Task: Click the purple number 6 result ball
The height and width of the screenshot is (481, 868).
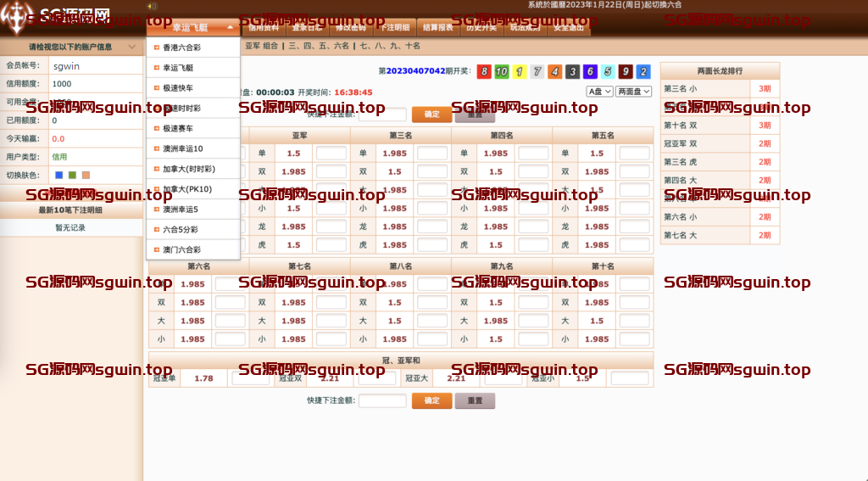Action: [x=590, y=72]
